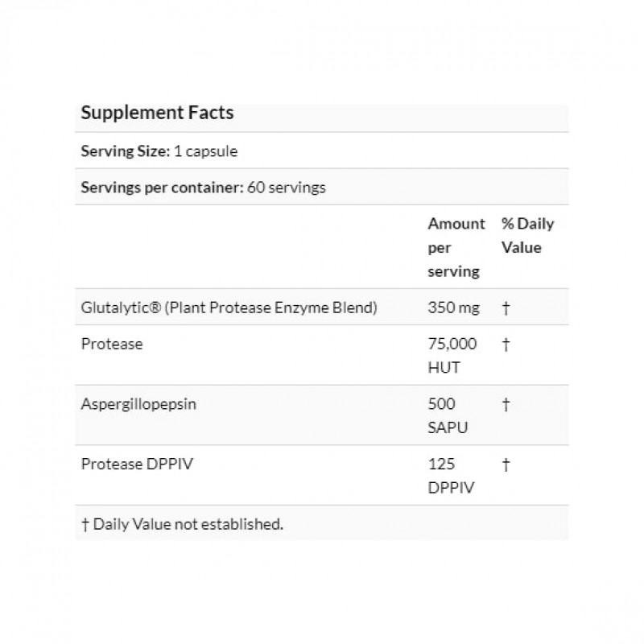
Task: Click the dagger symbol beside 125 DPPIV
Action: pos(506,464)
